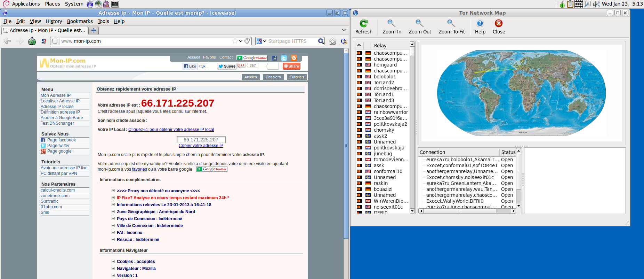
Task: Click the NoScript S icon in Iceweasel
Action: tap(44, 41)
